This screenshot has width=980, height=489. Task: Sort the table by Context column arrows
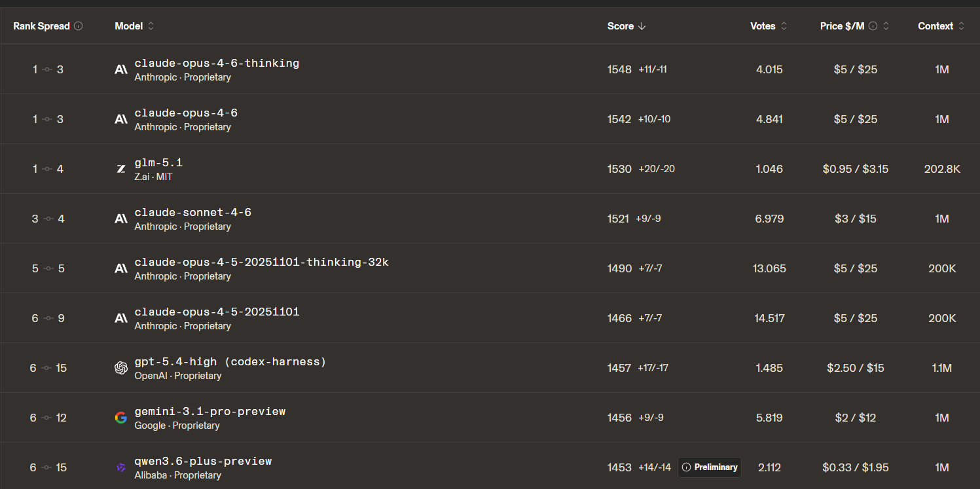click(962, 26)
